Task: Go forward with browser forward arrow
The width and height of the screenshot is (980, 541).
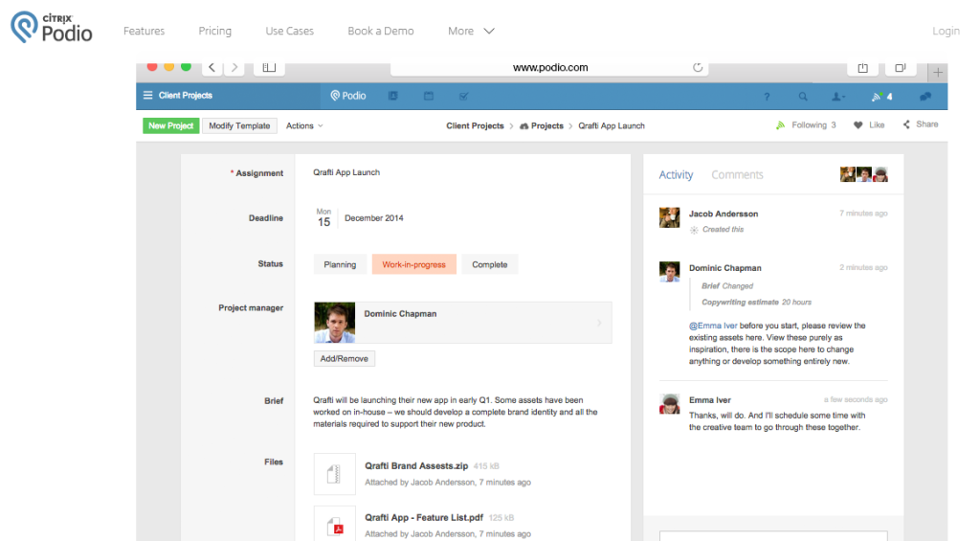Action: pos(234,67)
